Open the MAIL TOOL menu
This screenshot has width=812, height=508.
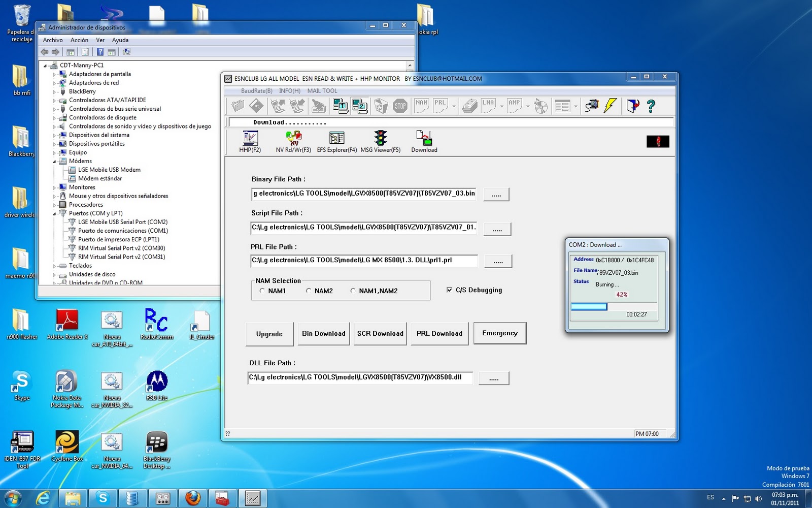[x=322, y=91]
